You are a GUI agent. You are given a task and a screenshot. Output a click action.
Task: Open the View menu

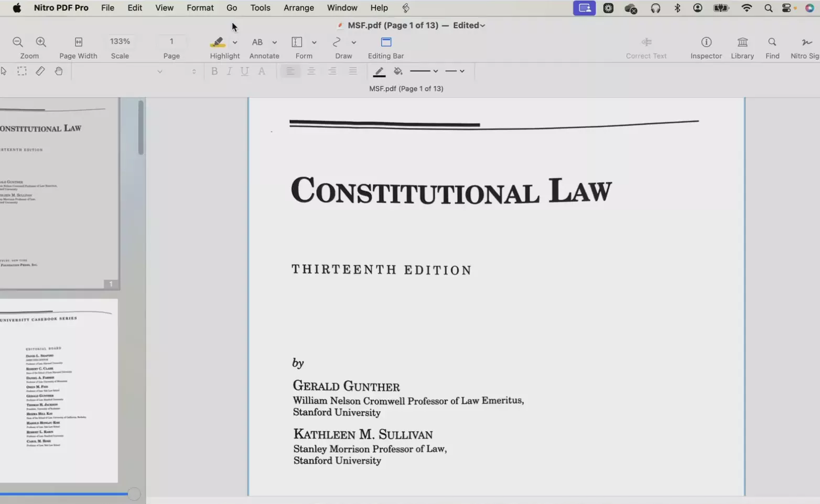164,8
